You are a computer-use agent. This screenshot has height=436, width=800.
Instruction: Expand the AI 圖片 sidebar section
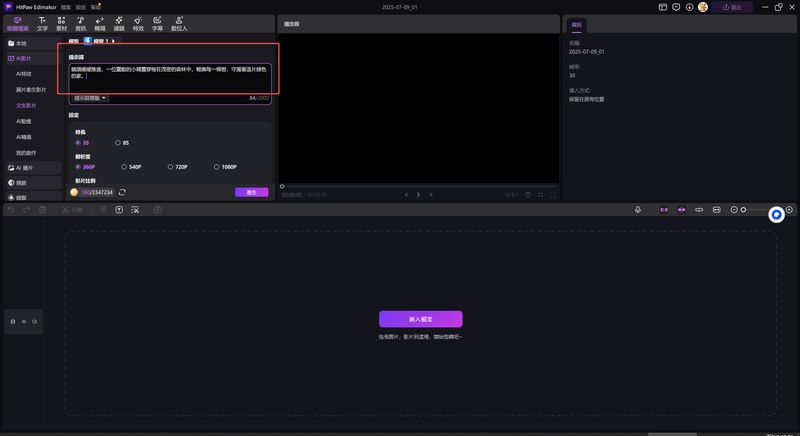pyautogui.click(x=25, y=168)
